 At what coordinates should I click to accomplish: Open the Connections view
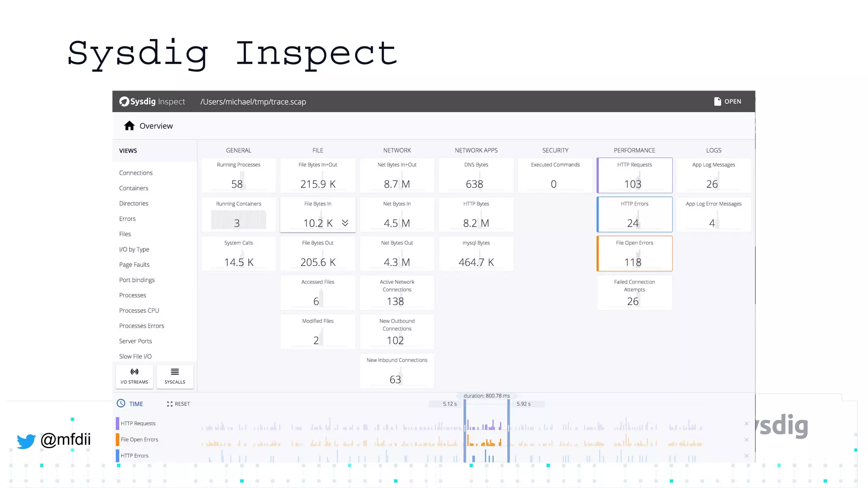136,173
